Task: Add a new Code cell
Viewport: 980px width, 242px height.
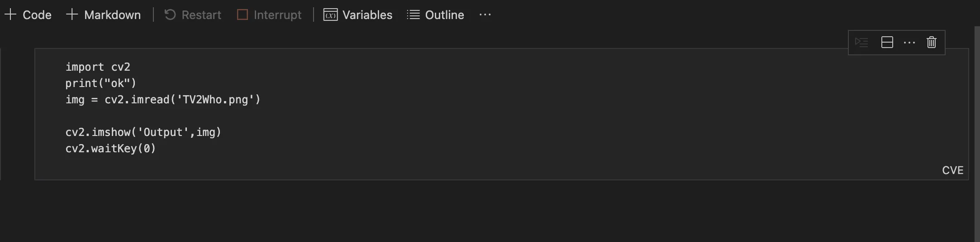Action: pos(28,15)
